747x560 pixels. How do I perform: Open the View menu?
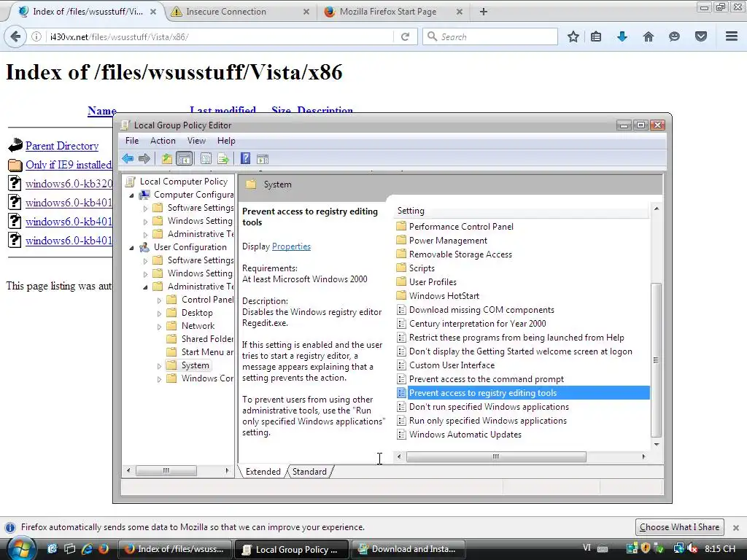(x=196, y=141)
